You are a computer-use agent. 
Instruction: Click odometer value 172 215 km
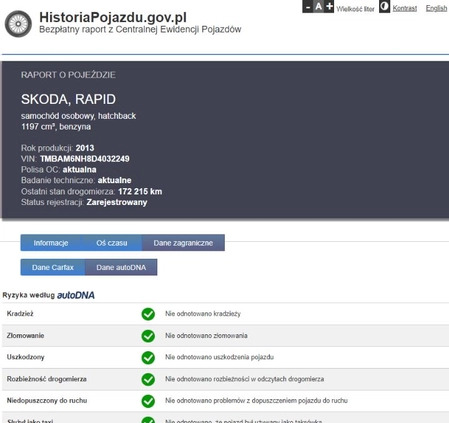click(140, 191)
